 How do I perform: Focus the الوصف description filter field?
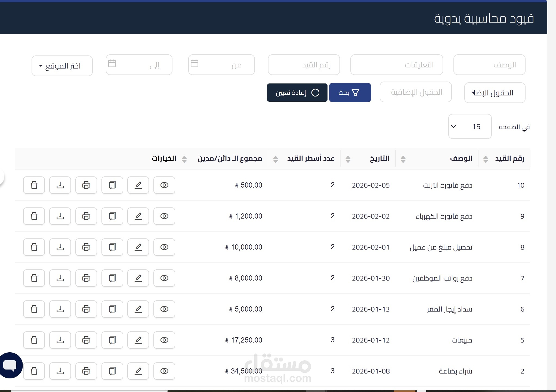click(489, 65)
